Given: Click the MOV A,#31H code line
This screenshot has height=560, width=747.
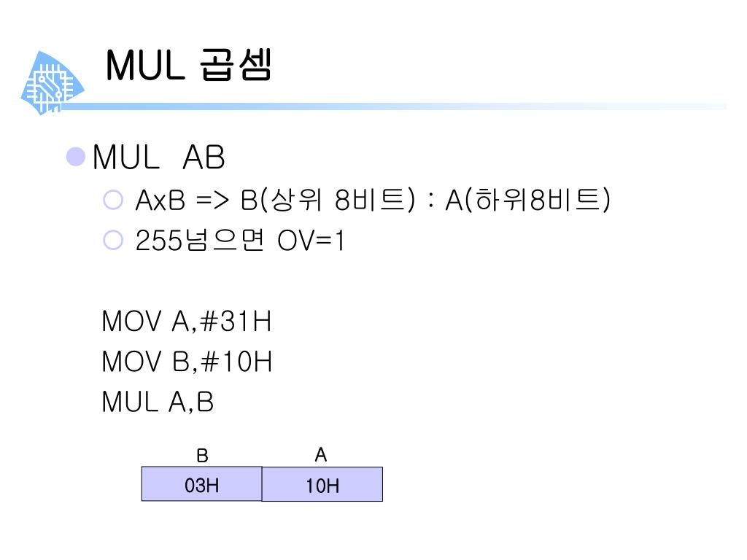Looking at the screenshot, I should (186, 321).
